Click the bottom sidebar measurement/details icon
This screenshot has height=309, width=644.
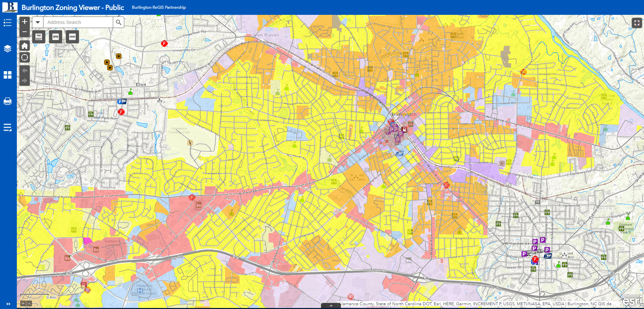pos(7,128)
